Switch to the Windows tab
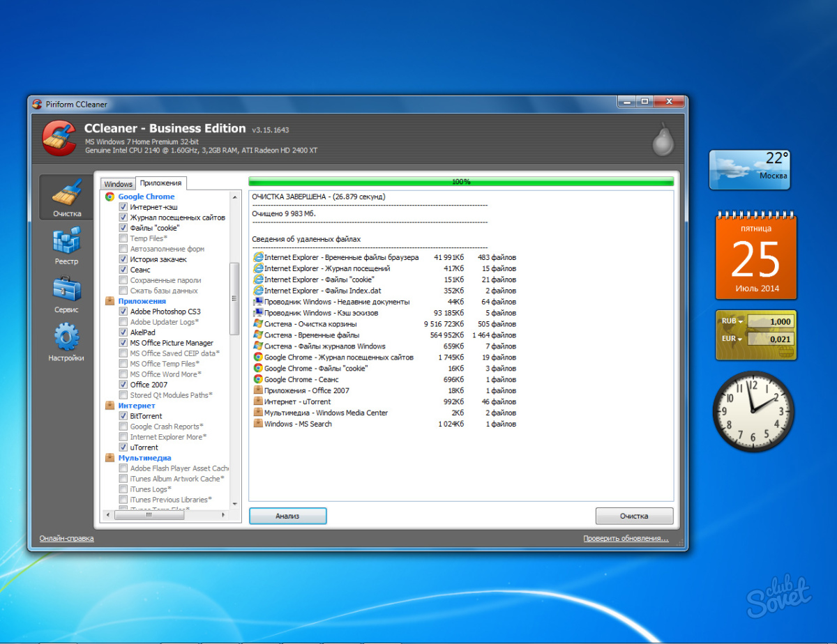Viewport: 837px width, 644px height. 119,184
